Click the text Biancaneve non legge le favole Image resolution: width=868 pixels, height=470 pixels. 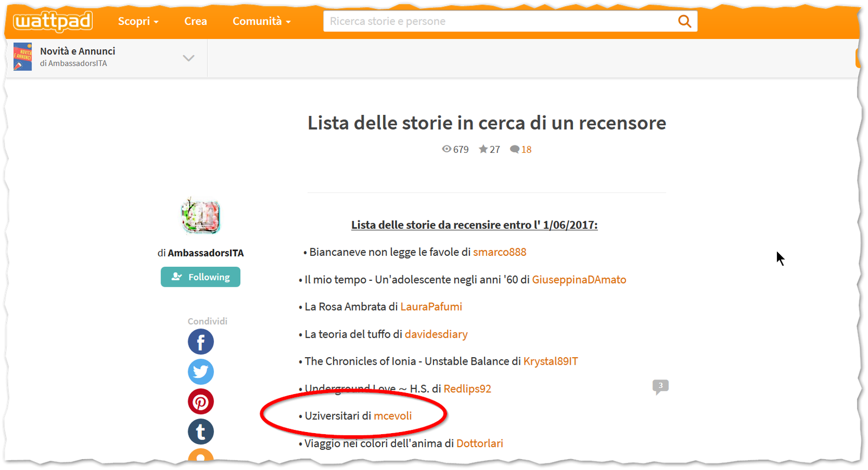pyautogui.click(x=384, y=252)
